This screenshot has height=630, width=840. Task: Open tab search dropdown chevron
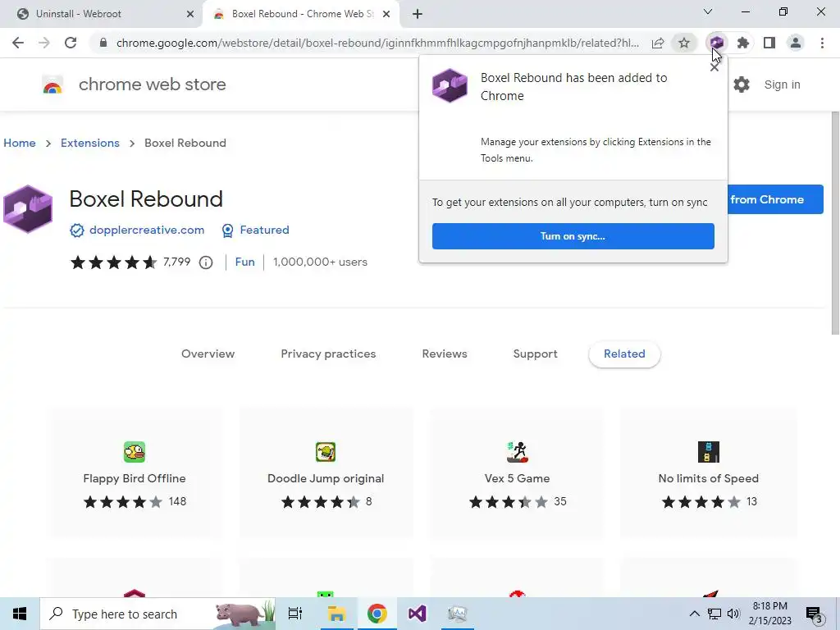pos(708,11)
